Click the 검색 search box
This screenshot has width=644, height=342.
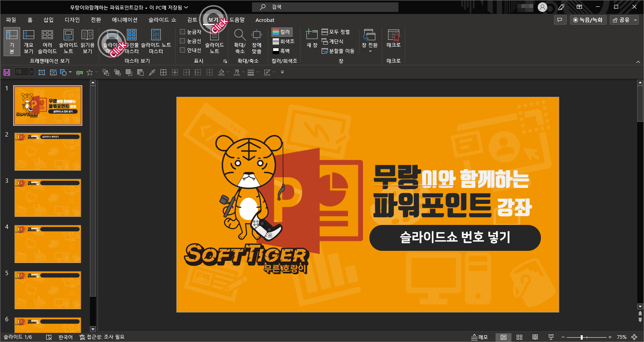325,7
